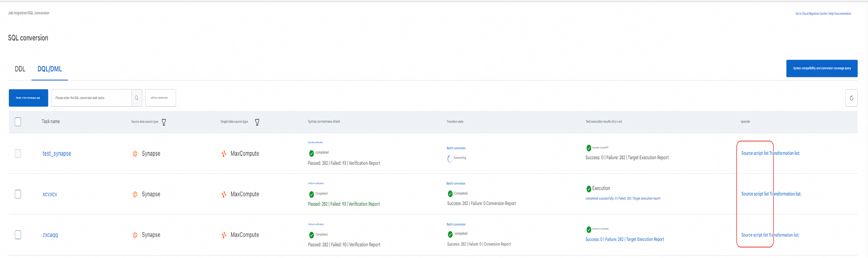Image resolution: width=868 pixels, height=258 pixels.
Task: Select the DQL/DML tab
Action: 49,69
